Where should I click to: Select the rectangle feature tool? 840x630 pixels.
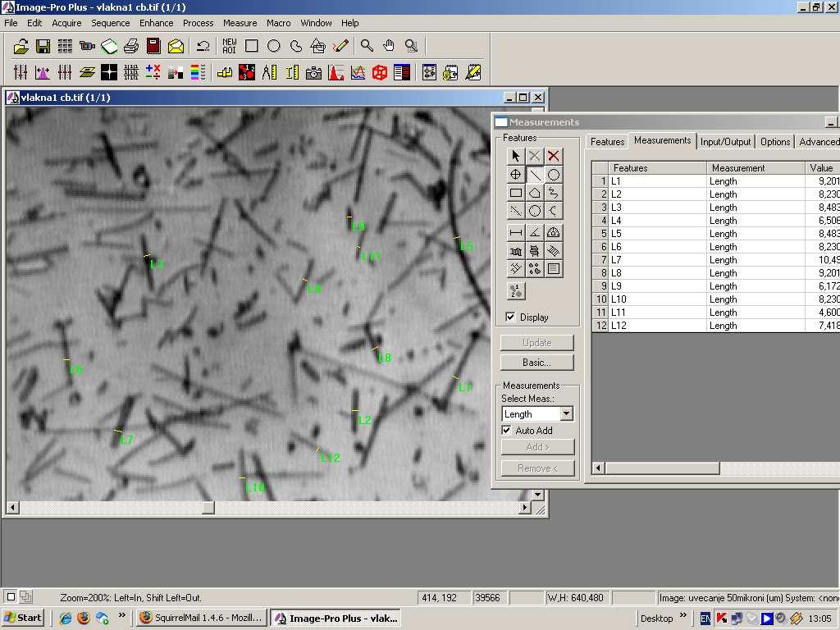(x=515, y=193)
